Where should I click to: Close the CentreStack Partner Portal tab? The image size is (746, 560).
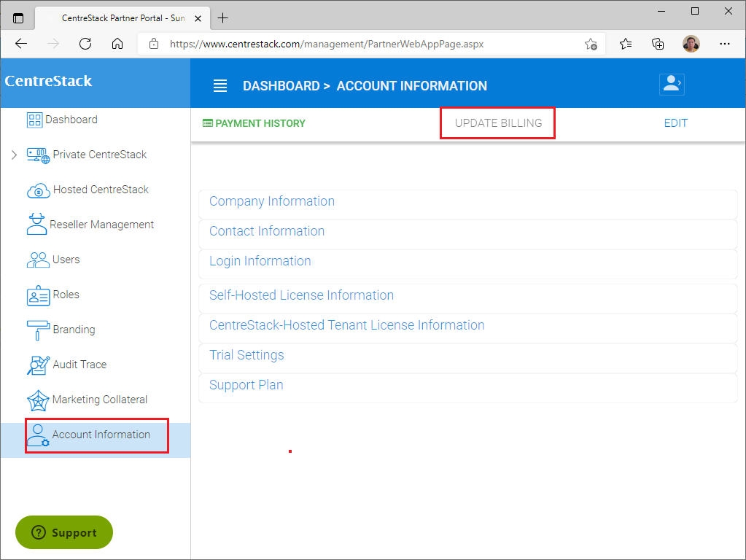[198, 18]
